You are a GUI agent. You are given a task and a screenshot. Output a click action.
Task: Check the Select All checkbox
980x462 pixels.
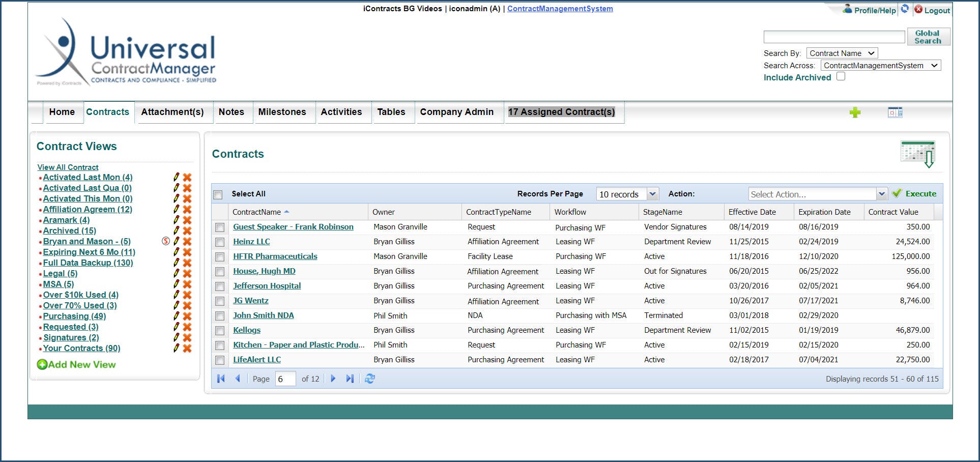pos(218,194)
